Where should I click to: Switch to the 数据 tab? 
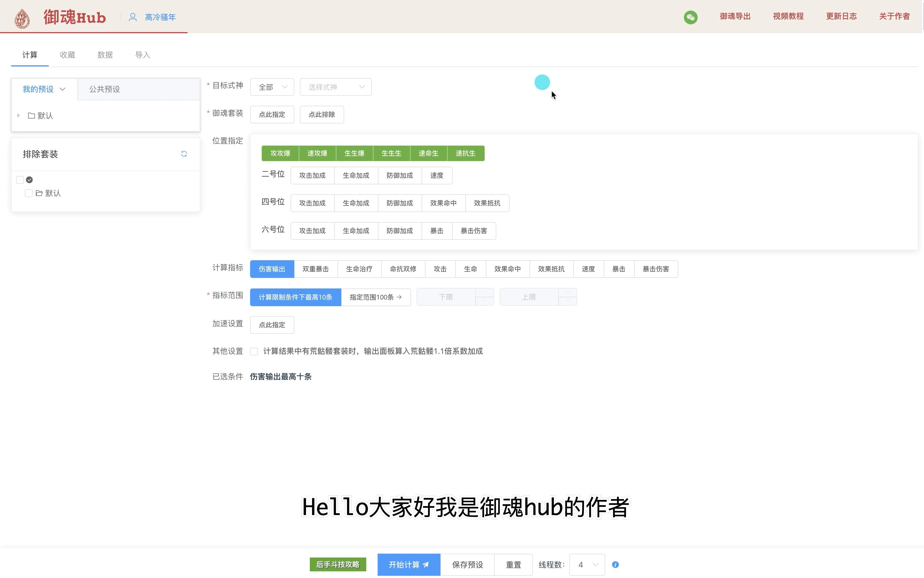(x=105, y=55)
